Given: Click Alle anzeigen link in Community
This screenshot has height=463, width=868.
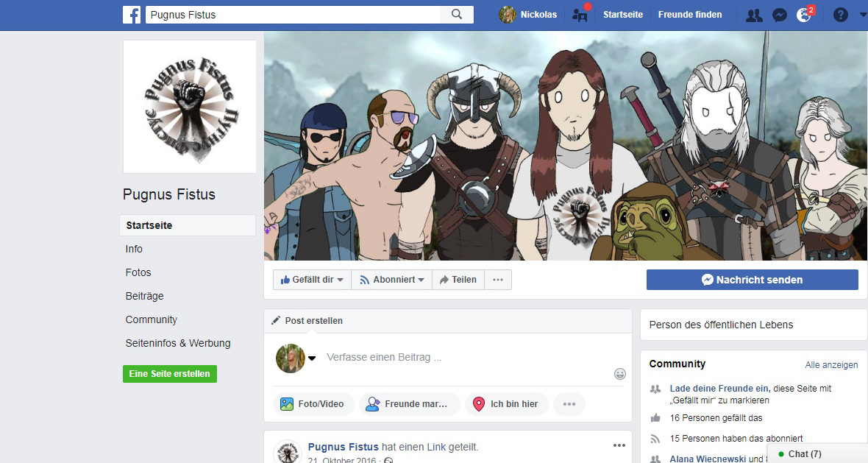Looking at the screenshot, I should (831, 365).
